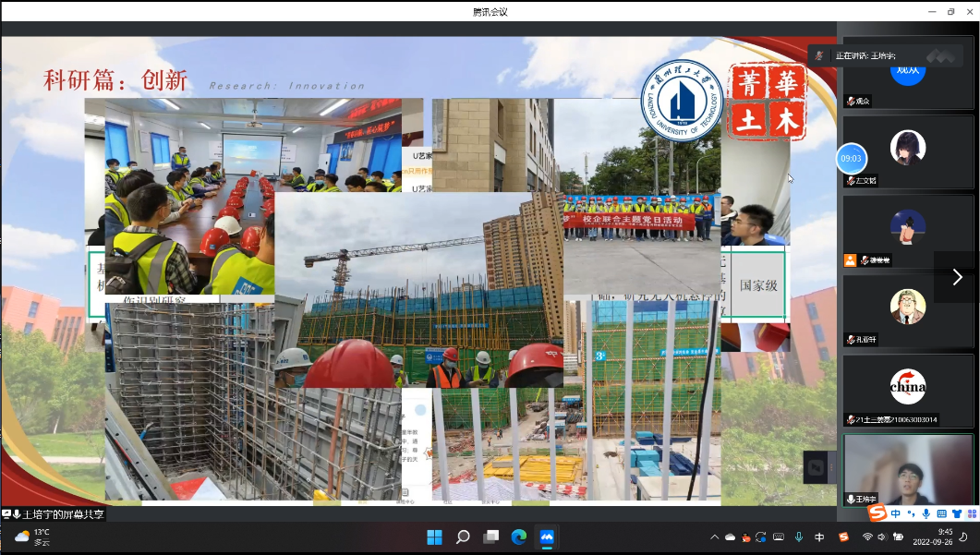This screenshot has width=980, height=555.
Task: Click the Sogou toolbar voice input microphone
Action: 926,513
